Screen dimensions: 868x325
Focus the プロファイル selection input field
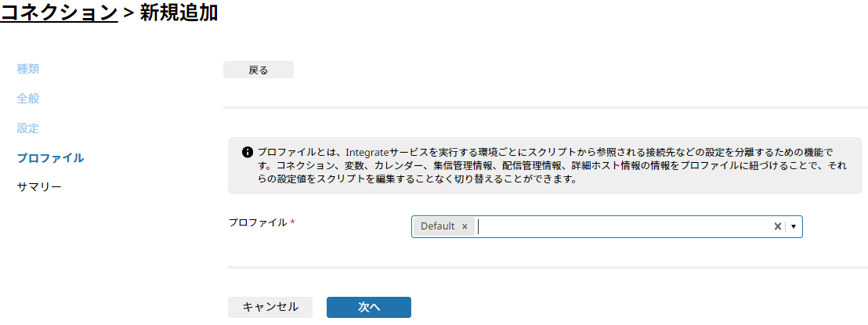pyautogui.click(x=606, y=226)
